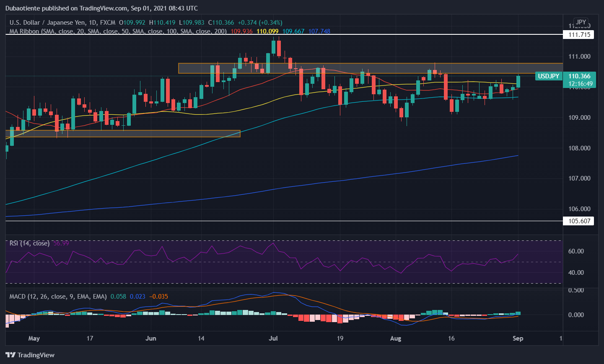
Task: Select the RSI (14, close) legend
Action: pyautogui.click(x=29, y=243)
